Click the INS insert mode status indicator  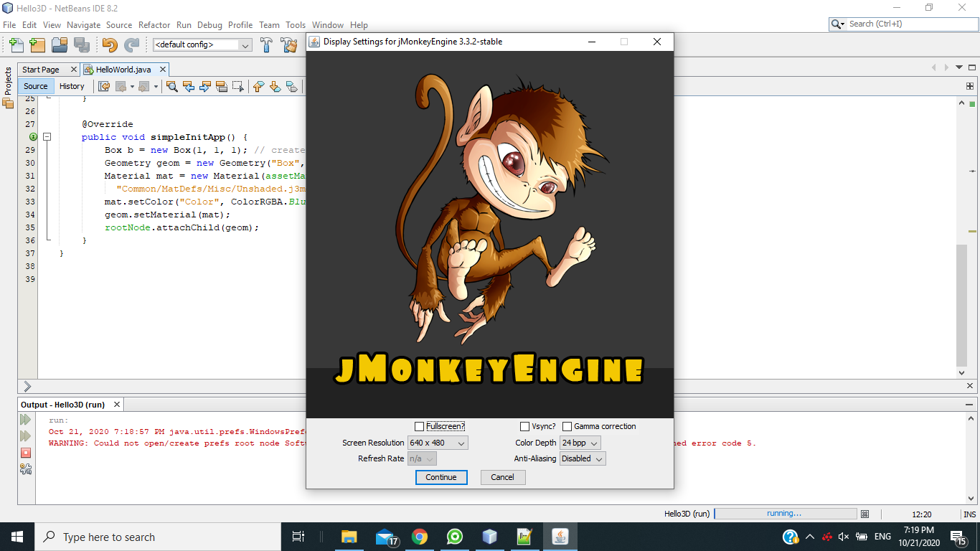pos(969,514)
